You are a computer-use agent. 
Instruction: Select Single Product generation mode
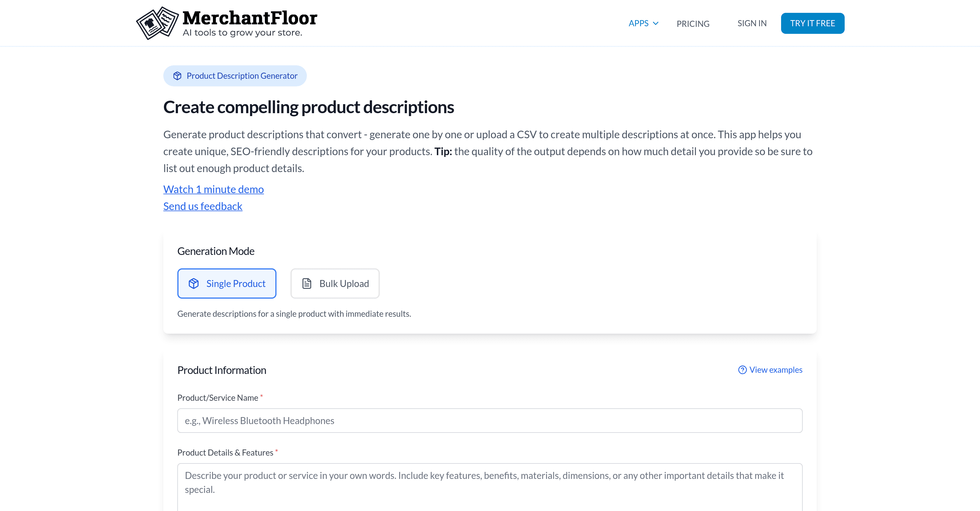pos(227,283)
